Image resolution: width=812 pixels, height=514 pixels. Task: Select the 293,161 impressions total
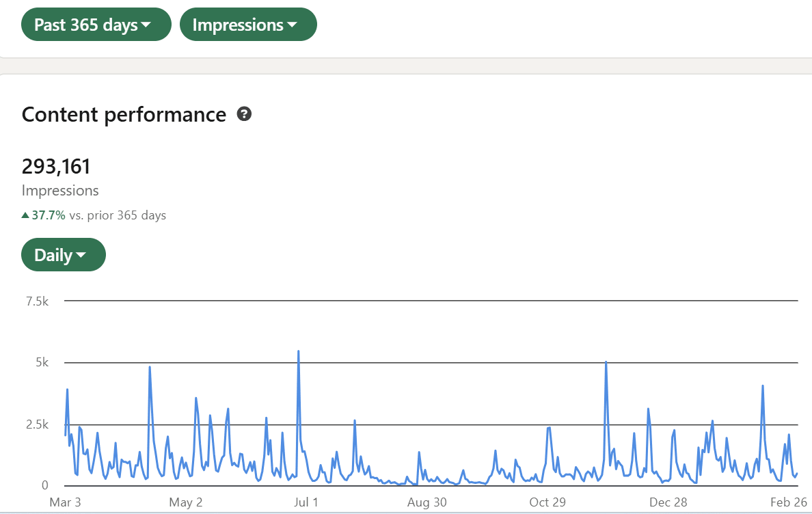56,166
